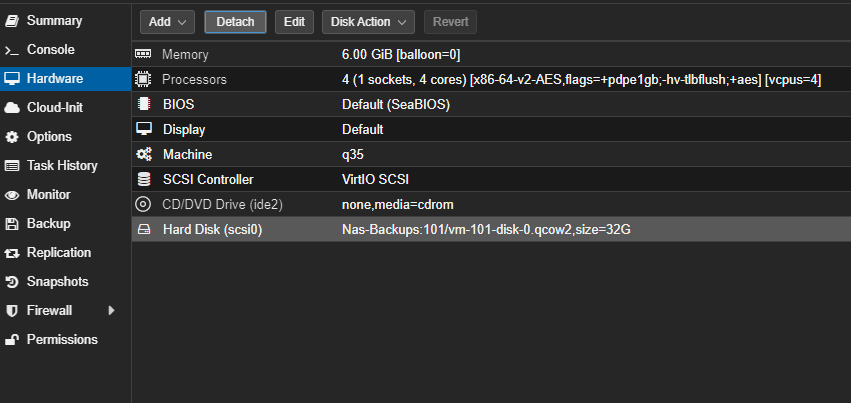
Task: Click the Edit button
Action: click(x=294, y=22)
